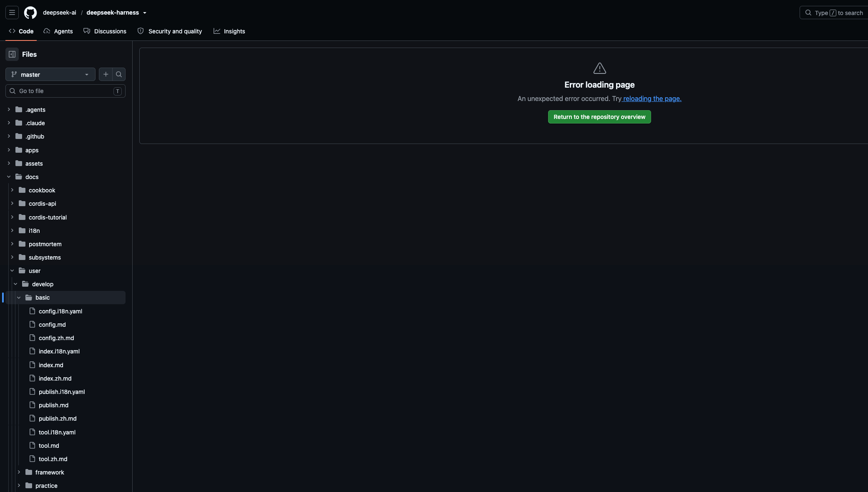Click the postmortem folder icon
Screen dimensions: 868x492
coord(22,244)
